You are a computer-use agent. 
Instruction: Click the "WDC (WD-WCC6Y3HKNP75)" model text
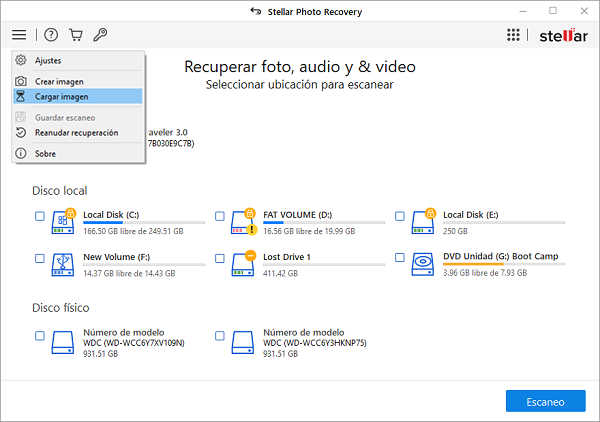[315, 343]
